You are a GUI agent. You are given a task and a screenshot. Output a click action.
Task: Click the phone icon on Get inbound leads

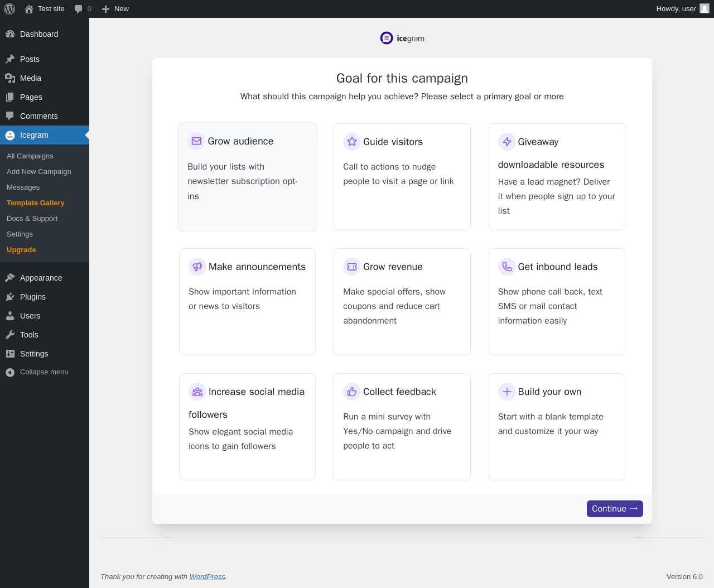click(506, 267)
